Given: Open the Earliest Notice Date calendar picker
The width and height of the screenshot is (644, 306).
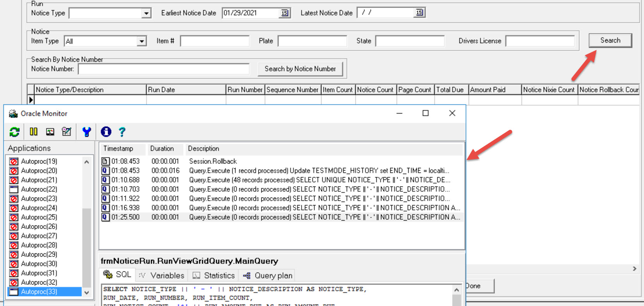Looking at the screenshot, I should click(285, 13).
